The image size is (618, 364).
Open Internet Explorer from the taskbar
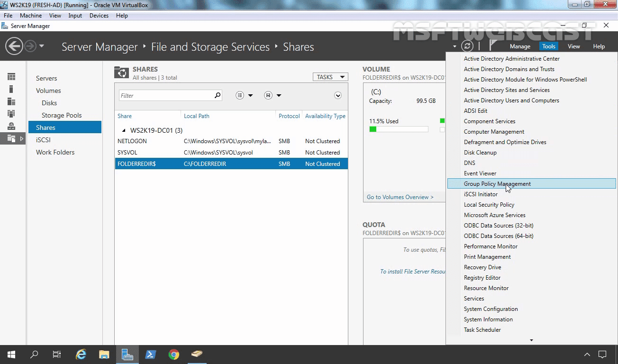(81, 355)
